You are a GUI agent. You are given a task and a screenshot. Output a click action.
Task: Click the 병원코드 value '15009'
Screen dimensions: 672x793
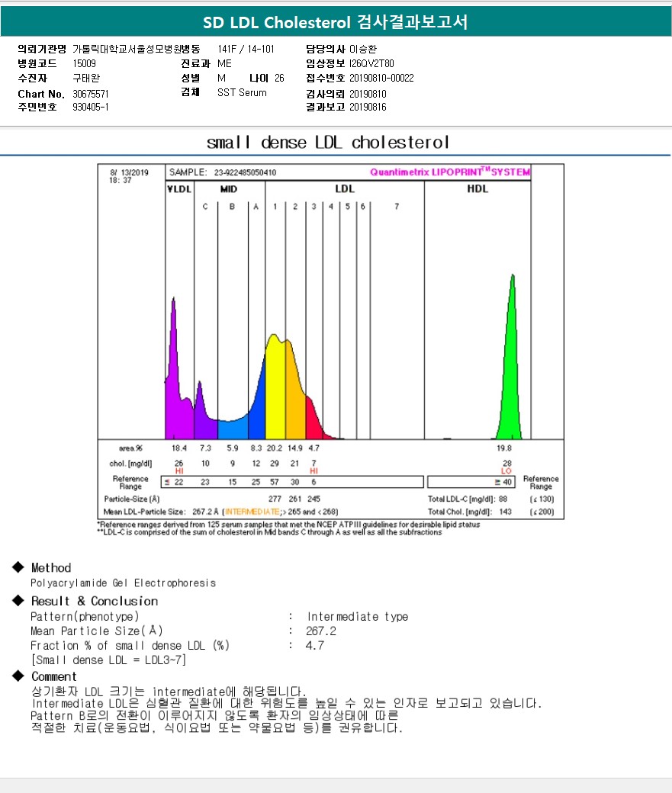(84, 64)
